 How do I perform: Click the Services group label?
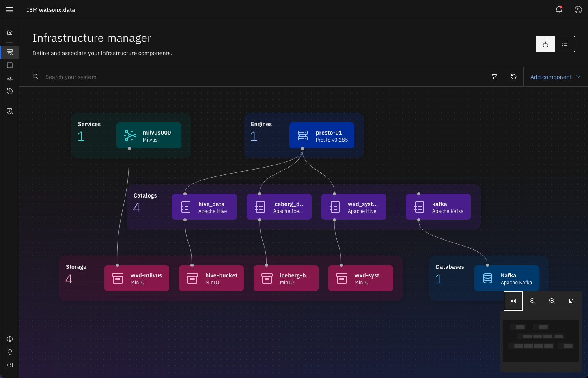pos(89,124)
